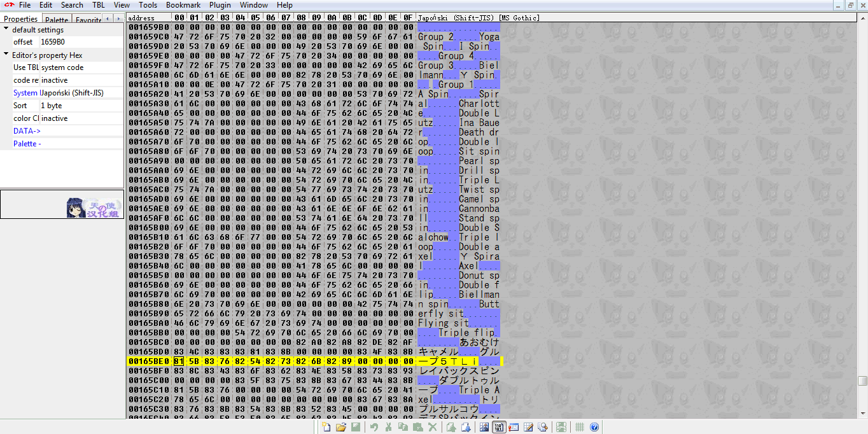Click the export download-arrow icon
Image resolution: width=868 pixels, height=434 pixels.
coord(466,427)
